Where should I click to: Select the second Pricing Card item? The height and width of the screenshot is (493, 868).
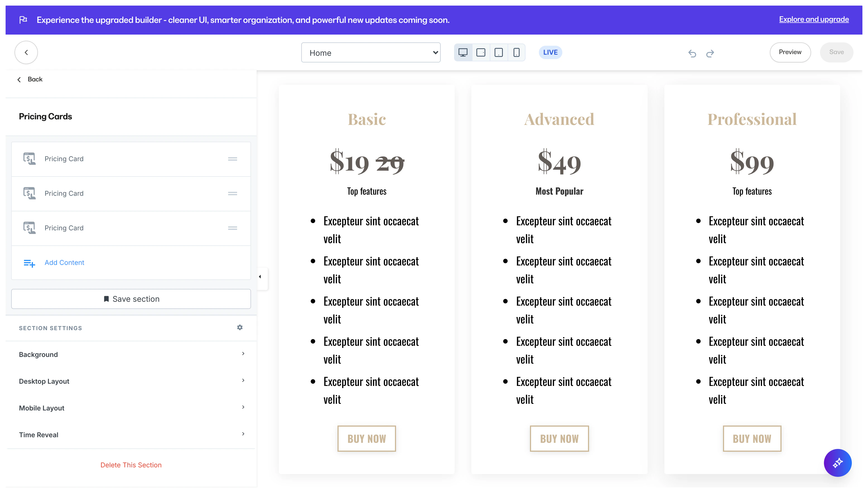[x=64, y=193]
